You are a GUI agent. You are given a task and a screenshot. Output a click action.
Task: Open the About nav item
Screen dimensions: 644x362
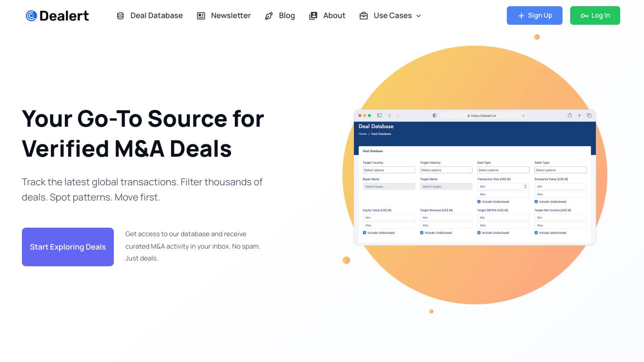(x=327, y=16)
